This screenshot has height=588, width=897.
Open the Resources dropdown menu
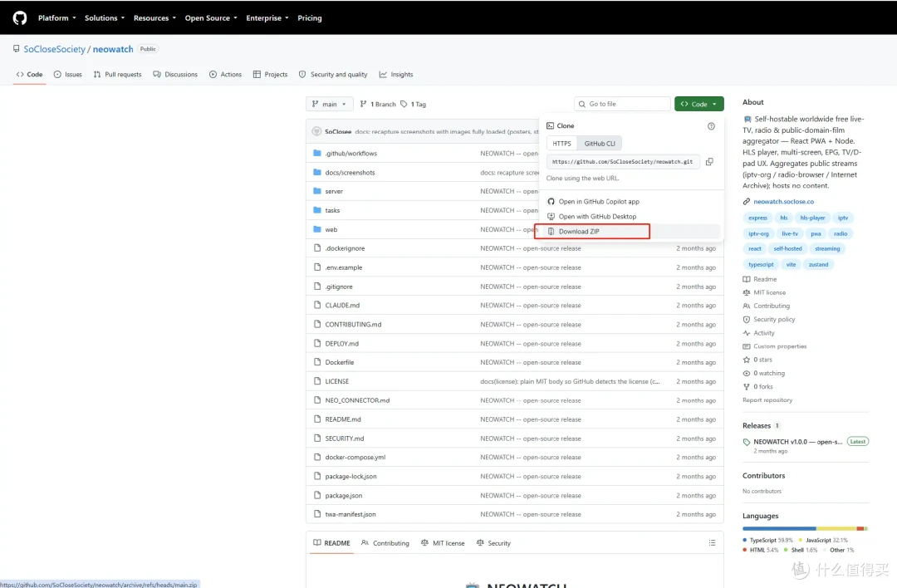pyautogui.click(x=154, y=18)
